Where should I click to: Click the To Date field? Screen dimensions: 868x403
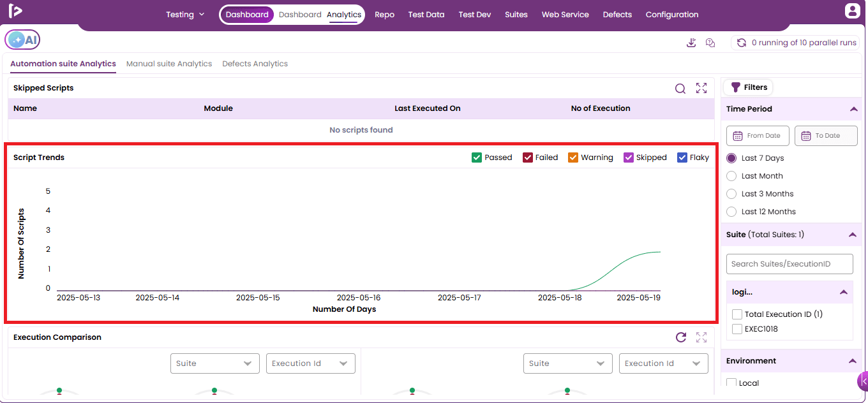point(826,136)
